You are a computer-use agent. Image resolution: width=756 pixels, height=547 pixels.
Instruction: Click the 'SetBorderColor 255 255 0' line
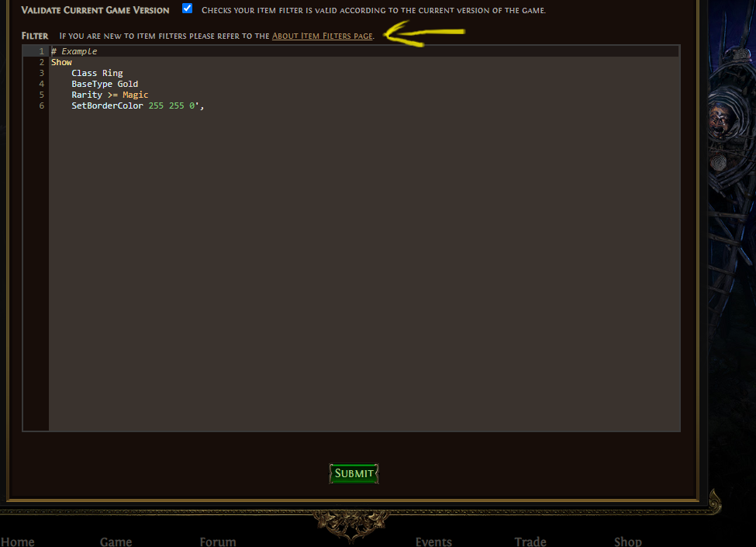138,106
